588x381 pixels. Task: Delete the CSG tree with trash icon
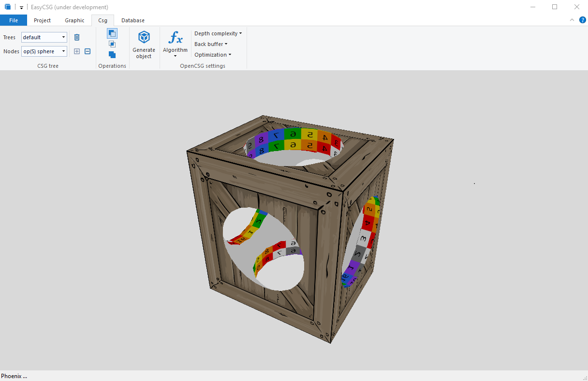(77, 37)
